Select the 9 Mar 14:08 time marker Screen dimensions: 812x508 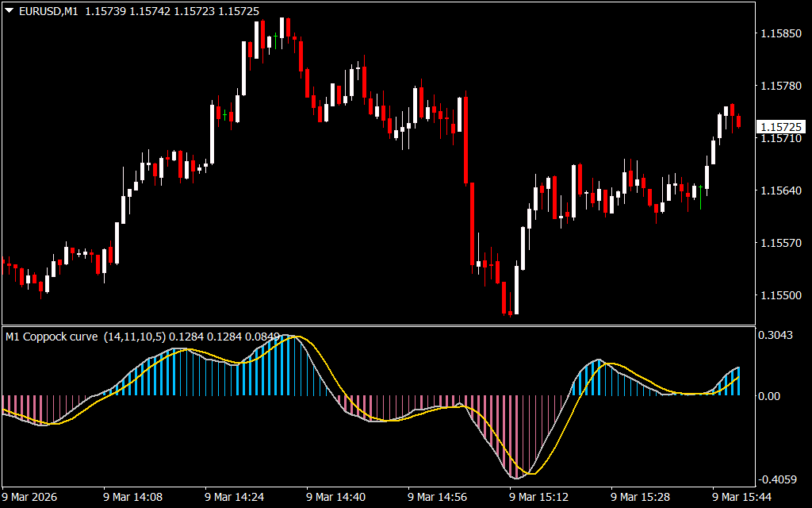134,498
